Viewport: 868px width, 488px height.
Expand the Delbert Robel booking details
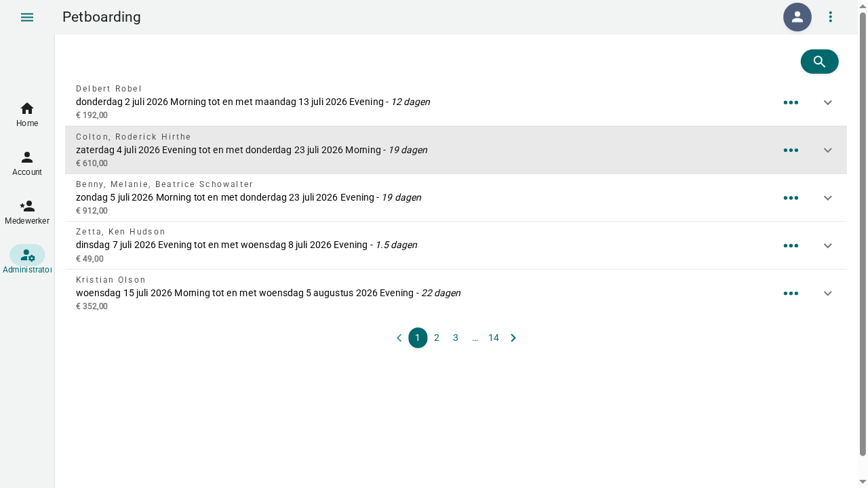(827, 102)
